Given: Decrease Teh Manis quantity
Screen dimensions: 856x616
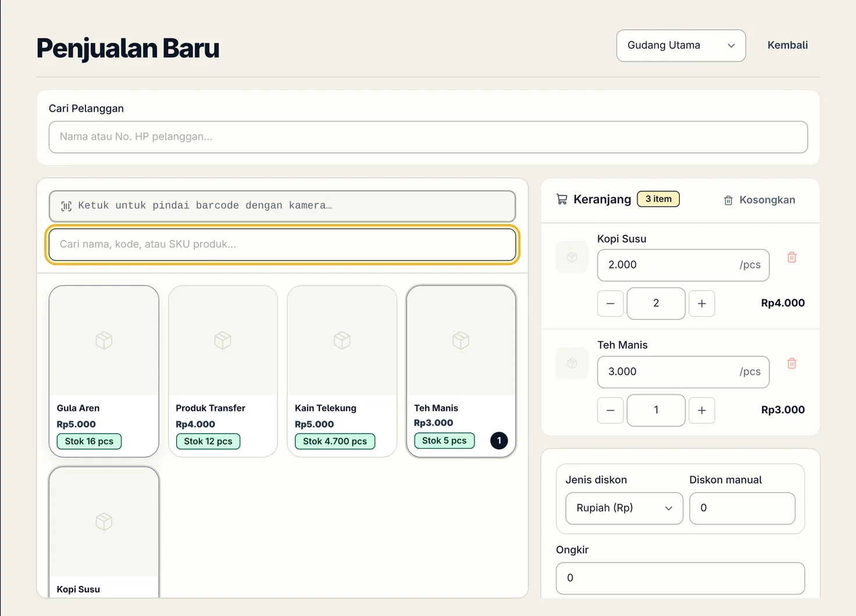Looking at the screenshot, I should tap(611, 410).
